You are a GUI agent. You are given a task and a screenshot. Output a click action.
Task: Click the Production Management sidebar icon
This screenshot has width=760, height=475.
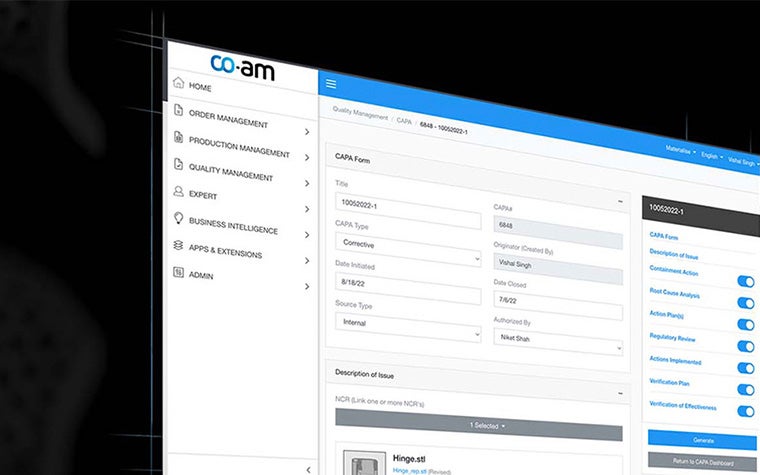179,137
